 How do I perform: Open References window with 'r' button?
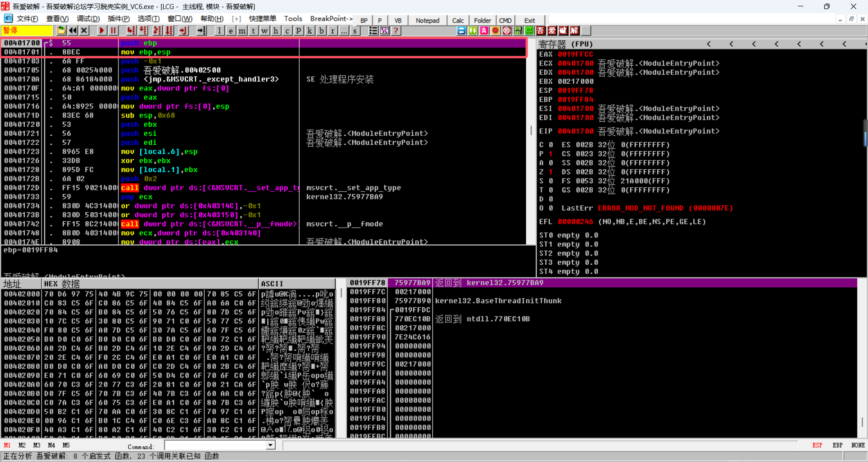(x=332, y=31)
